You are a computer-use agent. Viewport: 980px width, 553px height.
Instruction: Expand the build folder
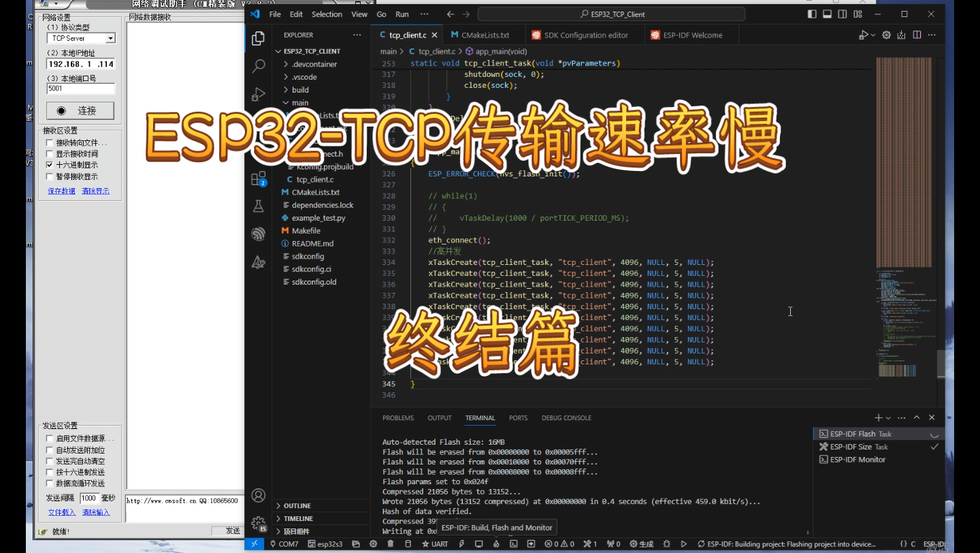[x=300, y=90]
